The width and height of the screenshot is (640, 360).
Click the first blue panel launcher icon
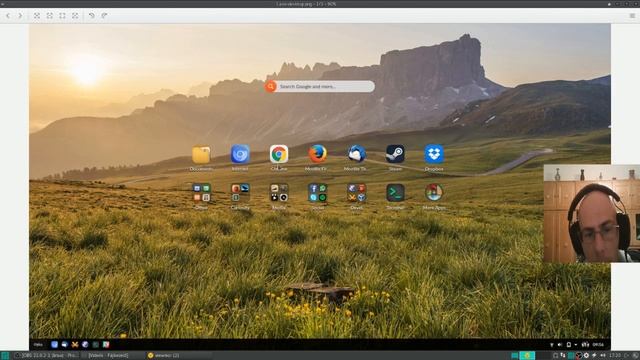54,344
